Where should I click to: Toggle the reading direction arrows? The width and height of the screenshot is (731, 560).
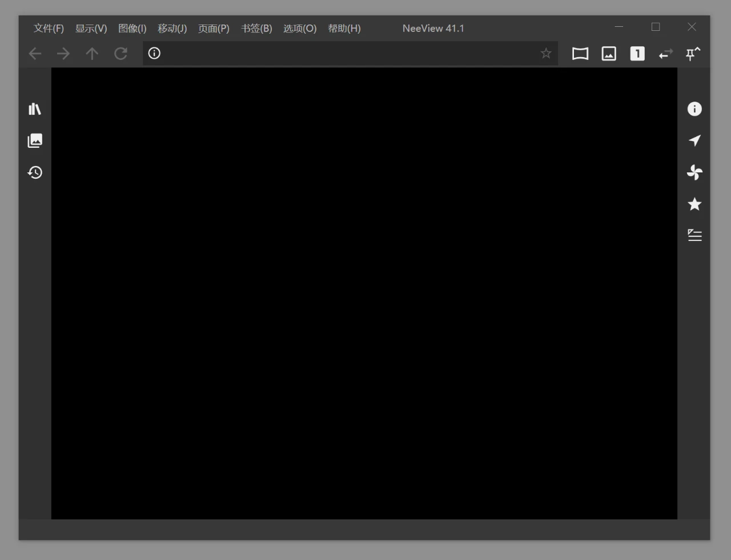(666, 54)
